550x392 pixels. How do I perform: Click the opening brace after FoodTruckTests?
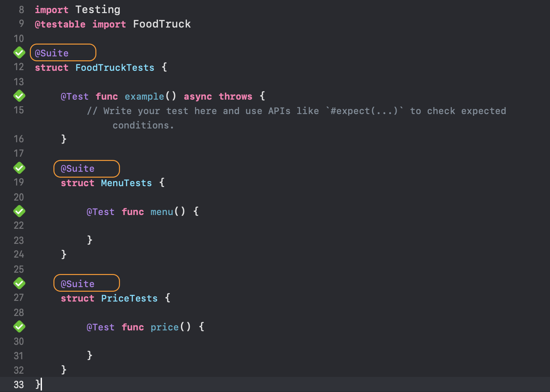tap(164, 67)
